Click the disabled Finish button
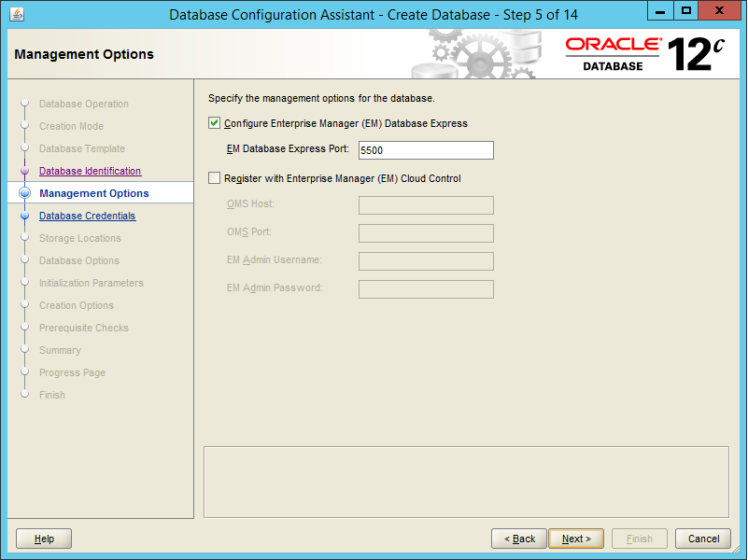This screenshot has width=748, height=560. pyautogui.click(x=640, y=539)
